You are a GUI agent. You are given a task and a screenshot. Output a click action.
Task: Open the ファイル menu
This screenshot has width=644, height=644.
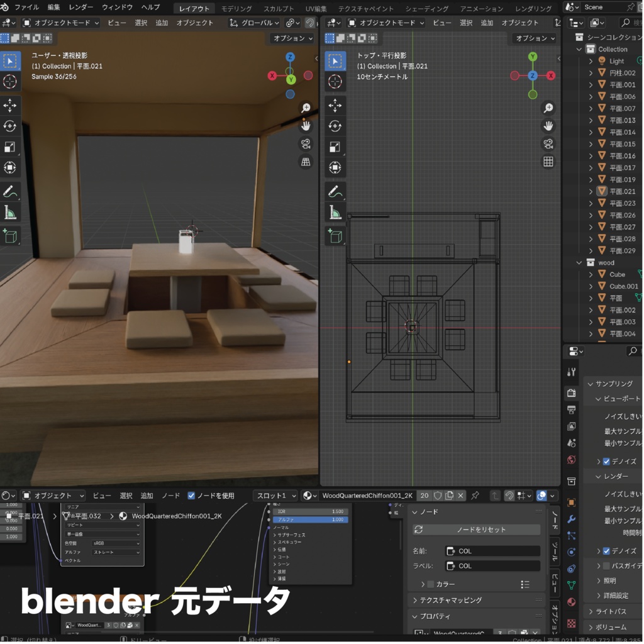pyautogui.click(x=25, y=8)
